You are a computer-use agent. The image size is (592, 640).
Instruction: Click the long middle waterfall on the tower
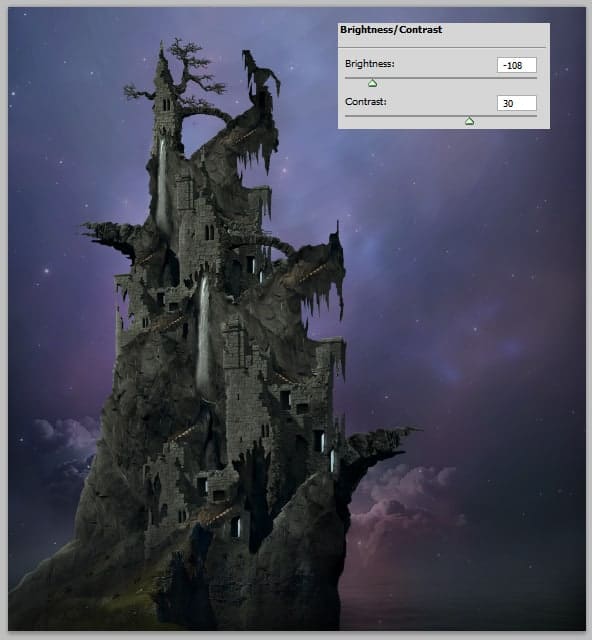coord(203,335)
